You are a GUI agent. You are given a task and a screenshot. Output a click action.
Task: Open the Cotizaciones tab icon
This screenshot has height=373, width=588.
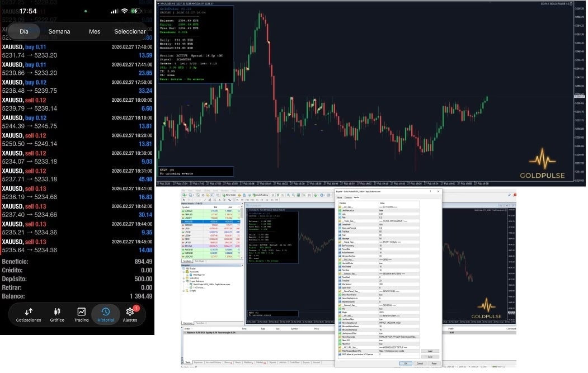coord(29,311)
